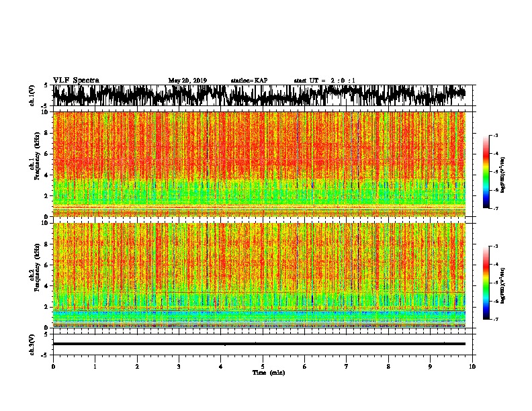Click the ch.3 flat waveform trace
This screenshot has height=411, width=532.
point(259,344)
